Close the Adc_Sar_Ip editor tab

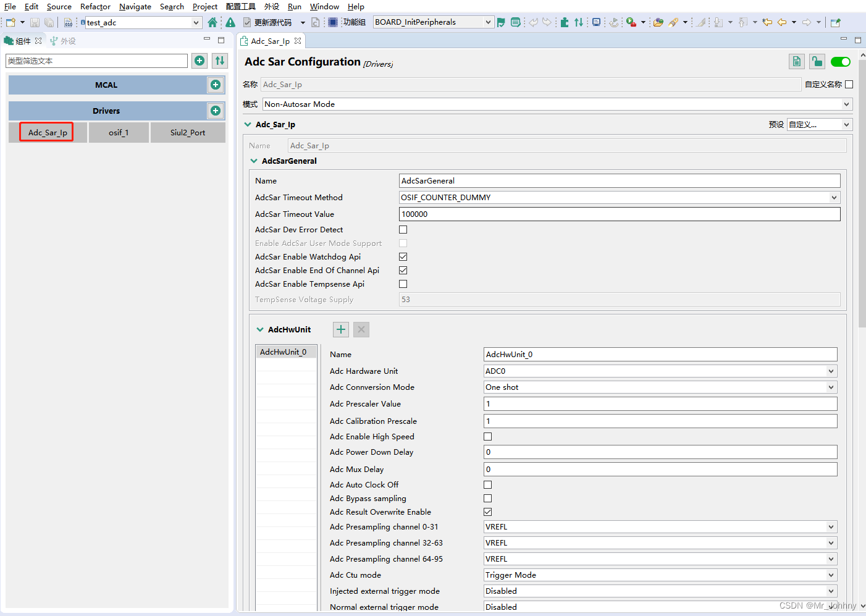[298, 41]
